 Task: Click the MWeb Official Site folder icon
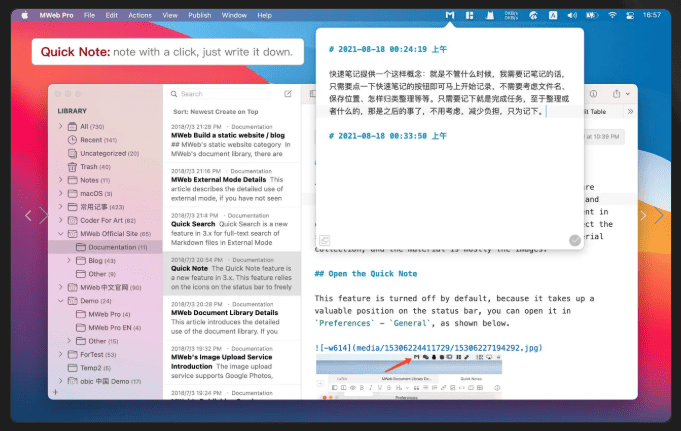pos(73,234)
